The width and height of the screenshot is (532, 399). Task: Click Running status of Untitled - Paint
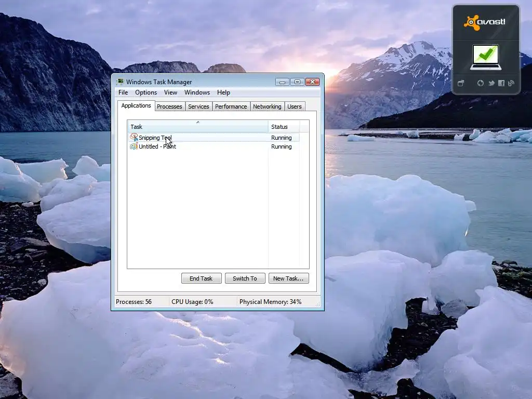[281, 147]
